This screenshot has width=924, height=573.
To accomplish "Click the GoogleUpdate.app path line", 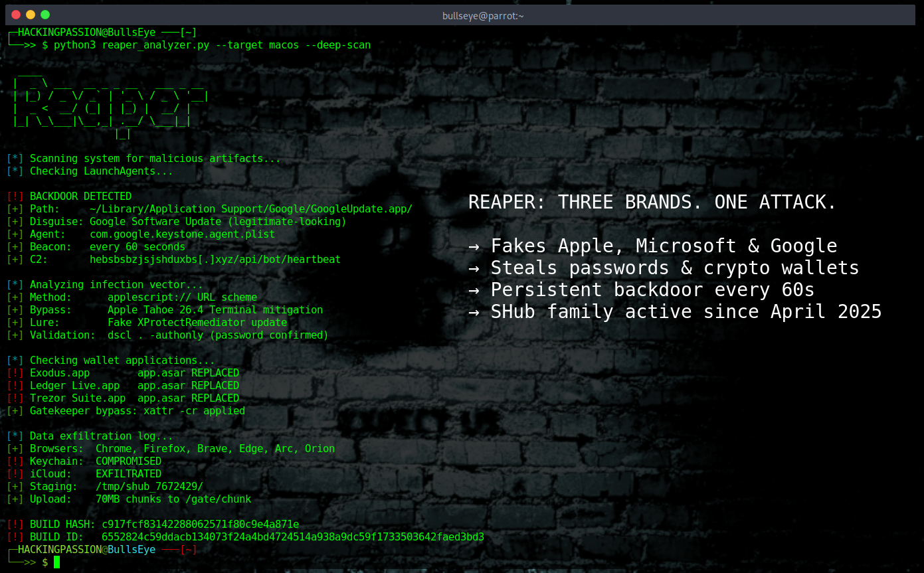I will [209, 209].
